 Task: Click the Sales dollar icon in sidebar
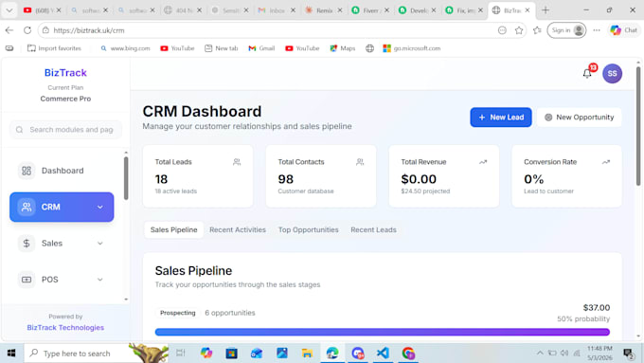click(x=27, y=244)
